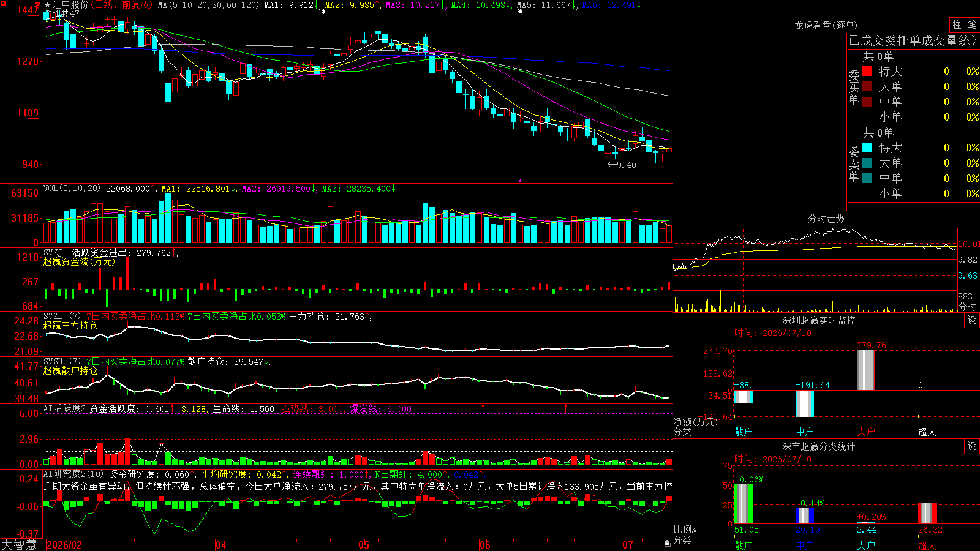Click the white diamond marker under MA1 value
Image resolution: width=980 pixels, height=551 pixels.
(324, 12)
